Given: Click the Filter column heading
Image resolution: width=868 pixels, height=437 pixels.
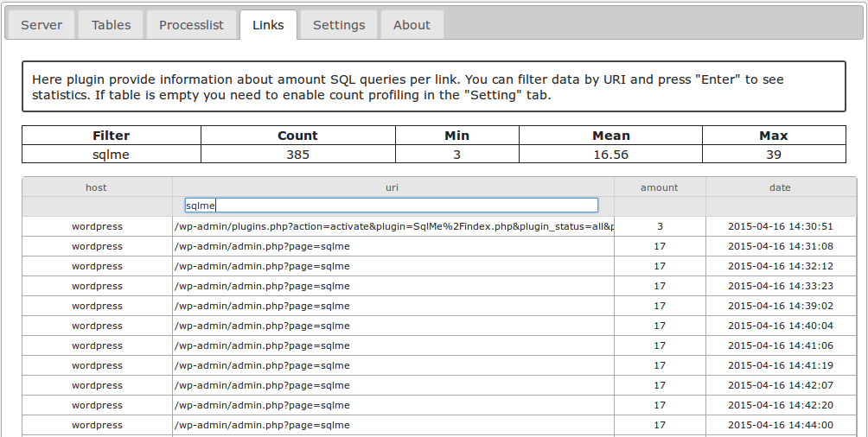Looking at the screenshot, I should (112, 136).
